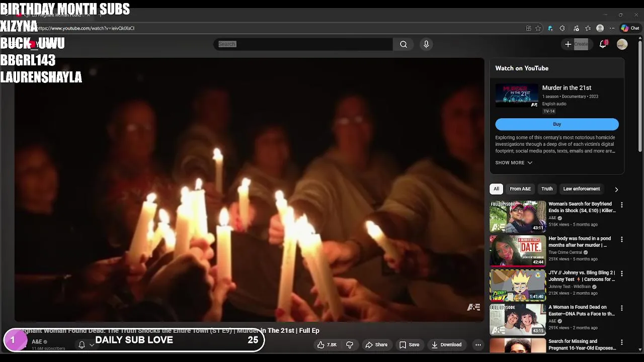
Task: Expand SHOW MORE in Murder in the 21st panel
Action: [514, 163]
